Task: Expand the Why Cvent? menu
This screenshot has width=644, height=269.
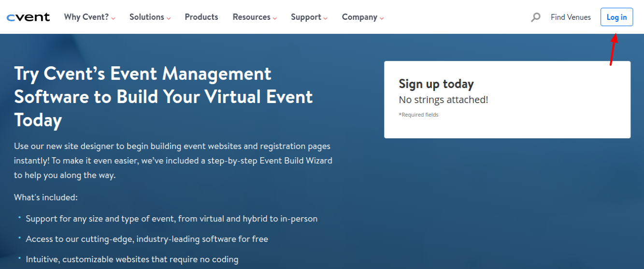Action: [89, 17]
